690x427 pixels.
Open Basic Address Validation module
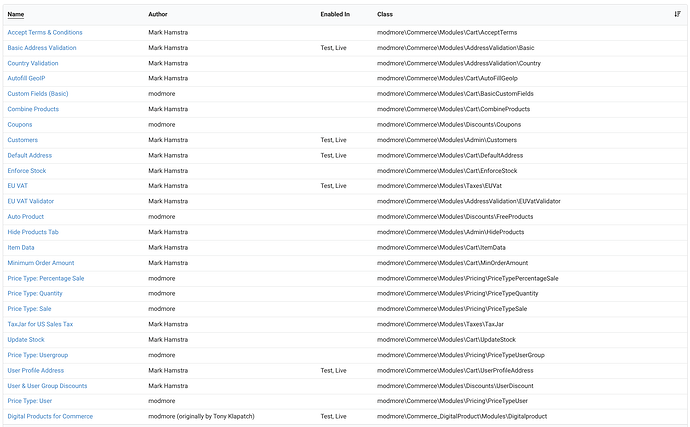pyautogui.click(x=42, y=48)
